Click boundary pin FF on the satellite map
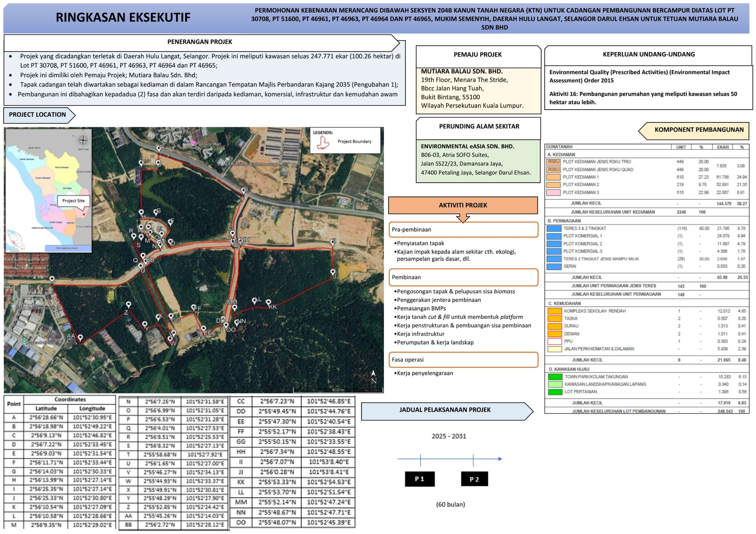This screenshot has width=756, height=534. tap(194, 308)
